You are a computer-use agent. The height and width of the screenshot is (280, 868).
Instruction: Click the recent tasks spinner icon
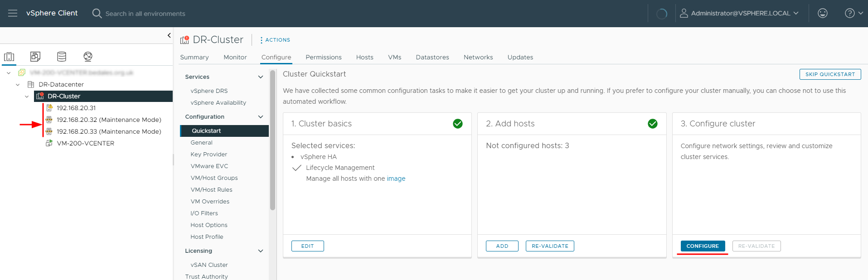662,14
